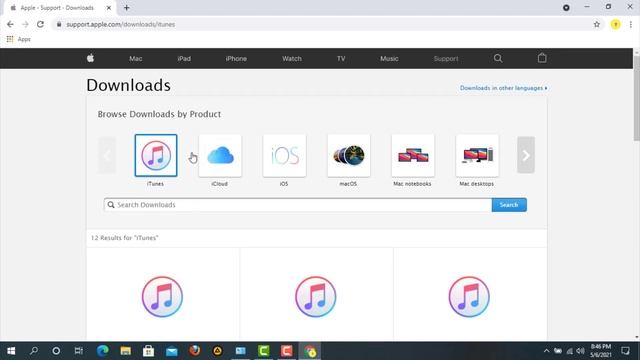
Task: Go back with browser back arrow
Action: point(10,24)
